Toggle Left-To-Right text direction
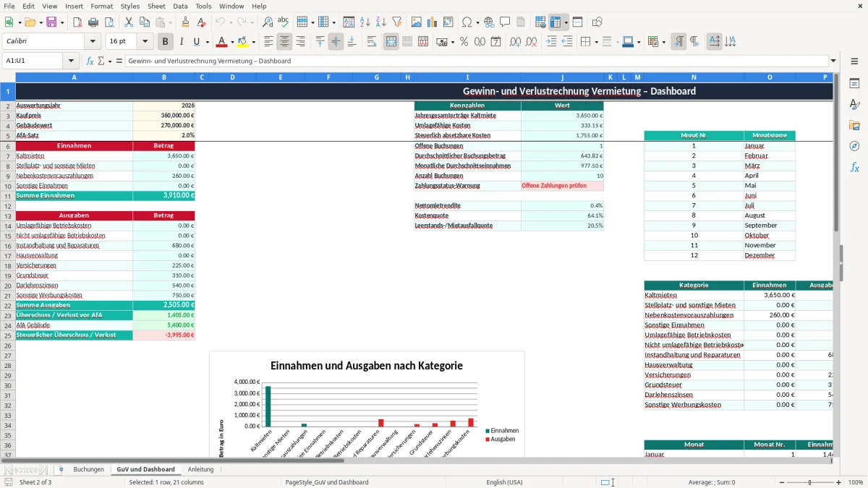Viewport: 868px width, 488px height. click(x=678, y=42)
